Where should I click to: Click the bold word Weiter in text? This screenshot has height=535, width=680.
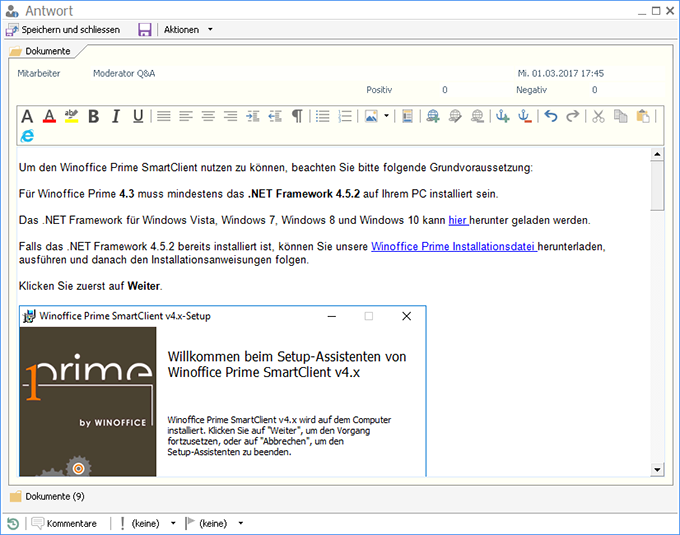pyautogui.click(x=144, y=286)
